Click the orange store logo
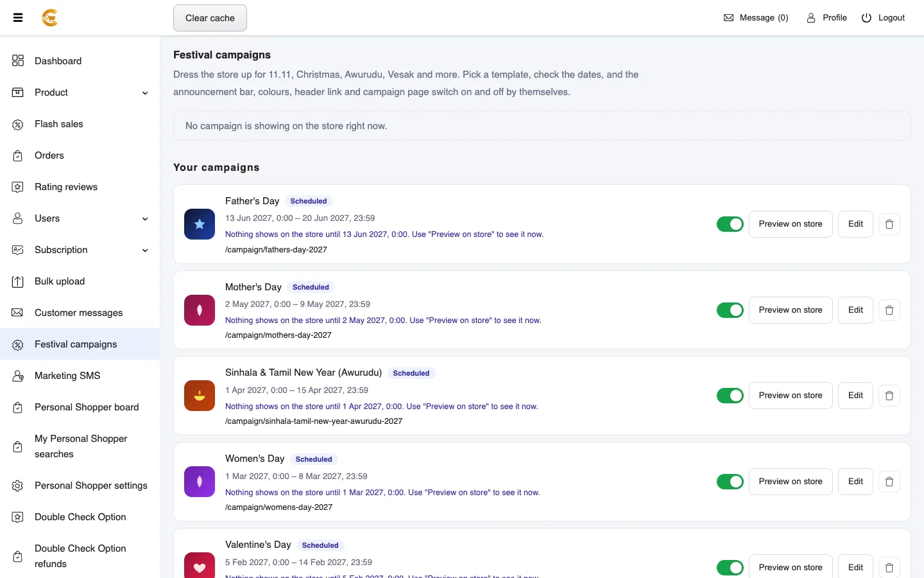The height and width of the screenshot is (578, 924). tap(50, 18)
